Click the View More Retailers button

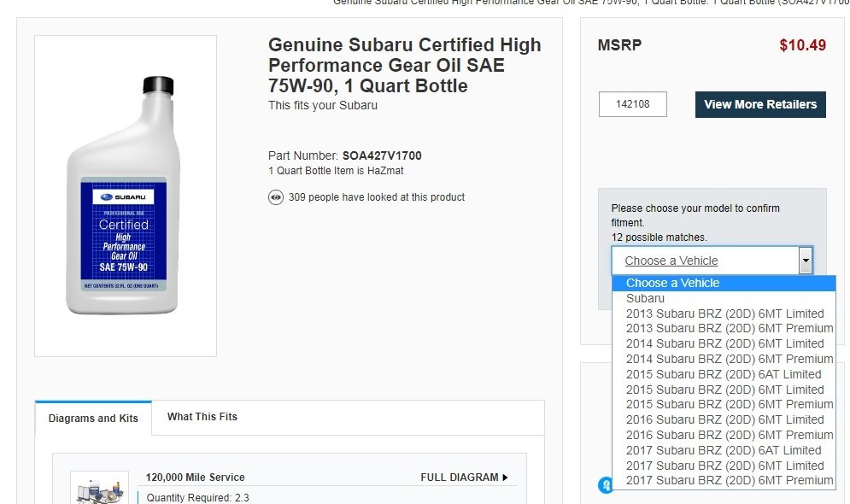click(760, 104)
